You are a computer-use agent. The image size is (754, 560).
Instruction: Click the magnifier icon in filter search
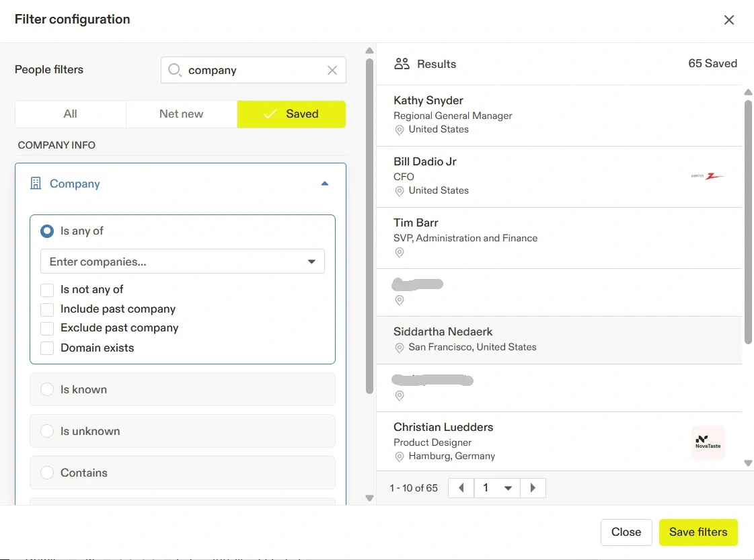click(x=175, y=71)
